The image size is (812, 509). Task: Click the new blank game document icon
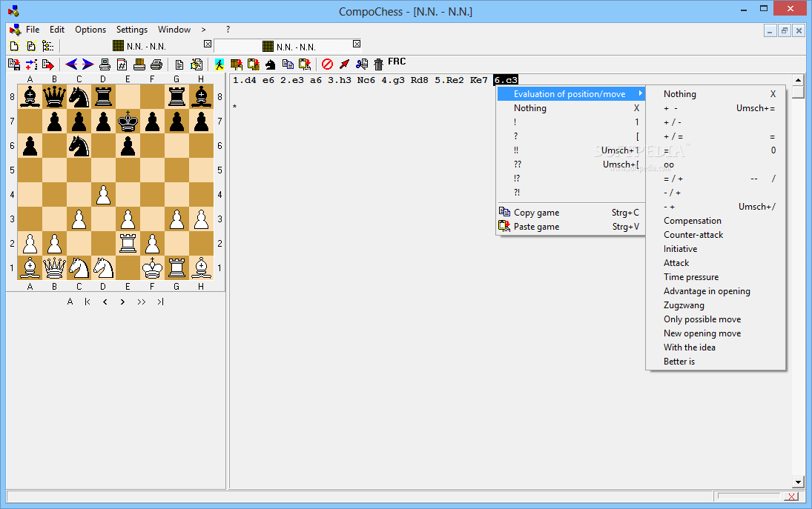tap(15, 46)
